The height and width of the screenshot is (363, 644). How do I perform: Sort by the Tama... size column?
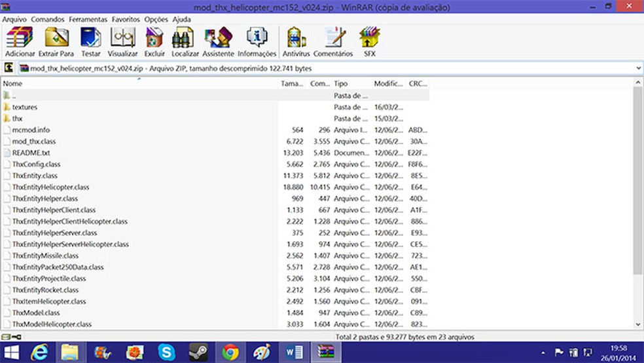click(292, 83)
